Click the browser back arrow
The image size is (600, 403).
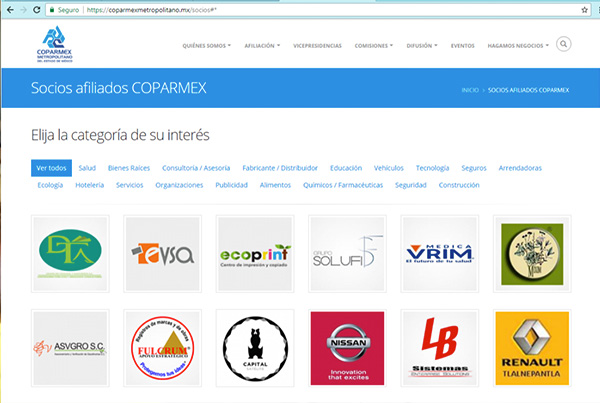[x=10, y=10]
